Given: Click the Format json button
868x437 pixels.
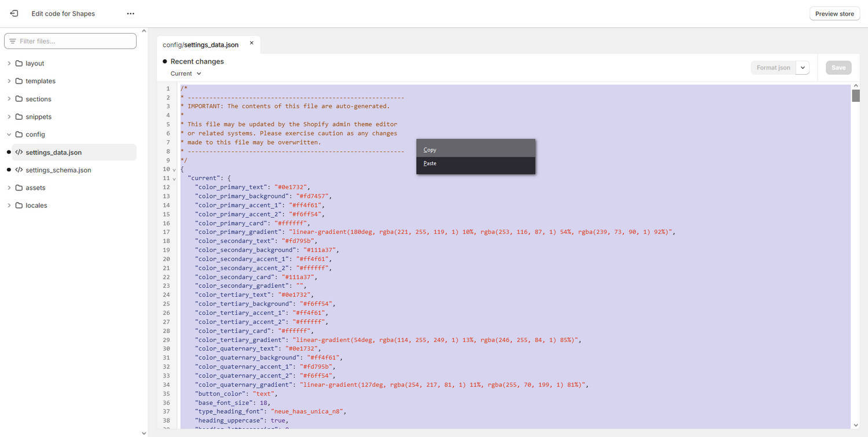Looking at the screenshot, I should tap(773, 68).
